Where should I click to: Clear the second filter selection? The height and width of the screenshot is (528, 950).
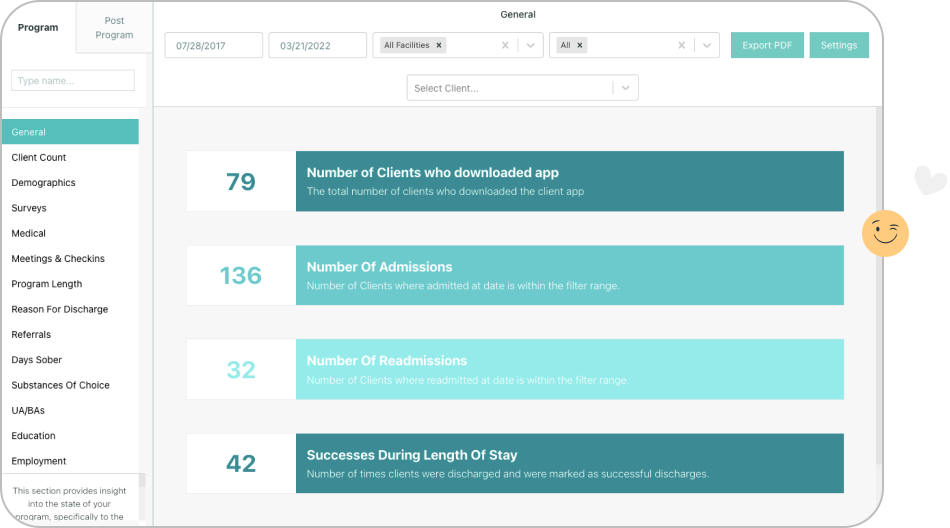tap(682, 46)
